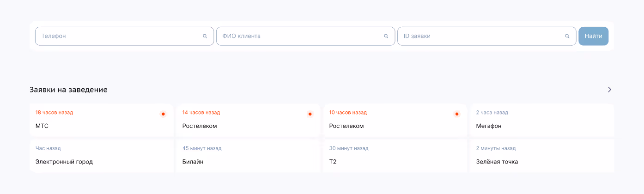The height and width of the screenshot is (194, 644).
Task: Open the Т2 request card
Action: click(395, 156)
